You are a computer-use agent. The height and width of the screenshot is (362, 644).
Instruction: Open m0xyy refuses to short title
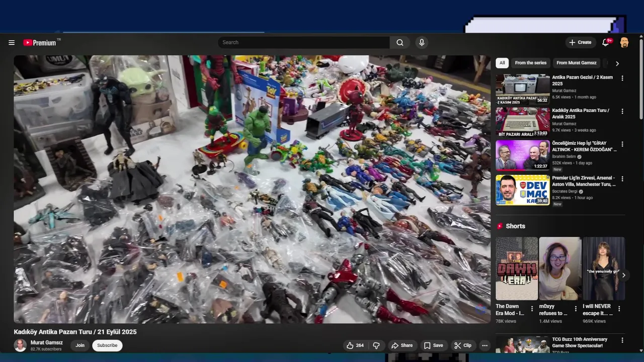(553, 310)
